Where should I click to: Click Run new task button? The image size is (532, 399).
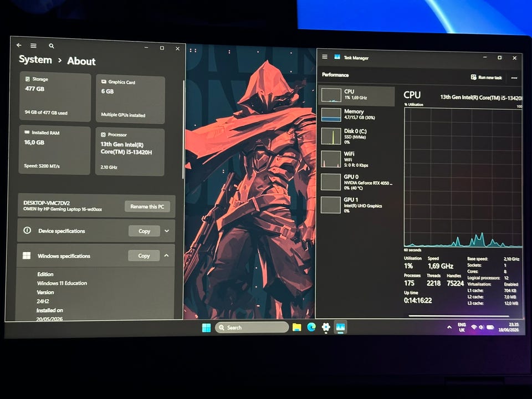pos(486,78)
